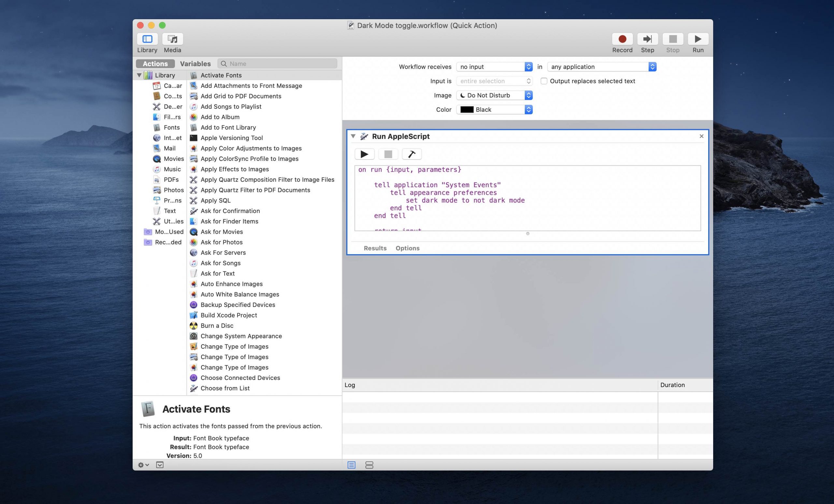Select the Ask for Confirmation action
Viewport: 834px width, 504px height.
(264, 211)
